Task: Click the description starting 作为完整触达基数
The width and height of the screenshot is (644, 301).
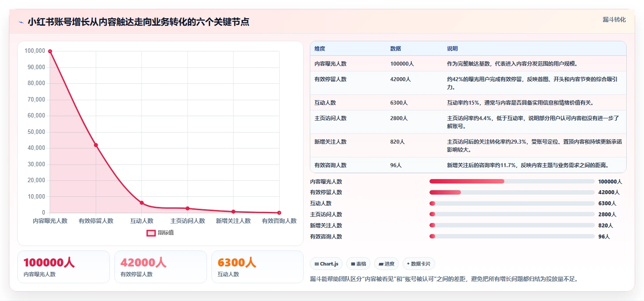Action: pyautogui.click(x=512, y=64)
